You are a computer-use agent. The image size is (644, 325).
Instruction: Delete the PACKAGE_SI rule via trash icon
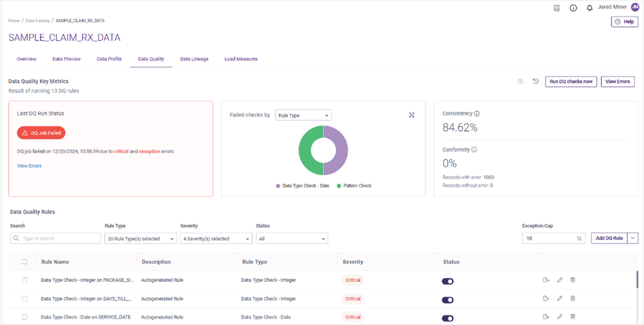(x=573, y=280)
